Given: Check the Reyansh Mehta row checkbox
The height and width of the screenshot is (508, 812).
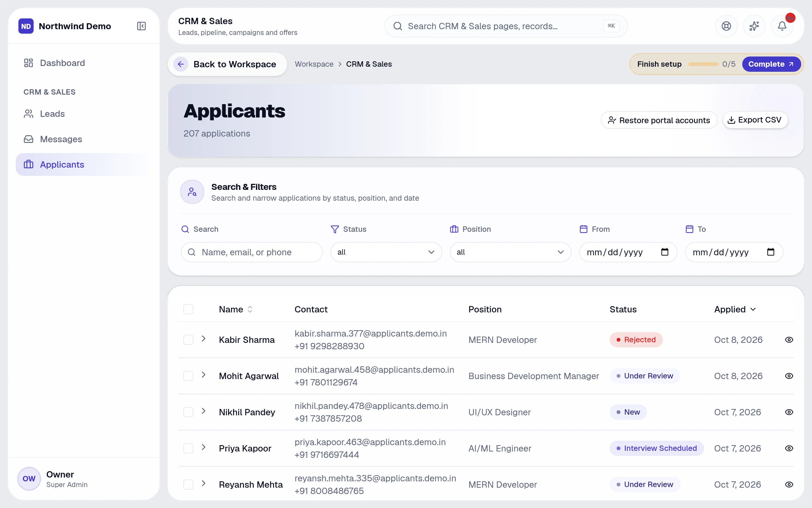Looking at the screenshot, I should click(188, 485).
